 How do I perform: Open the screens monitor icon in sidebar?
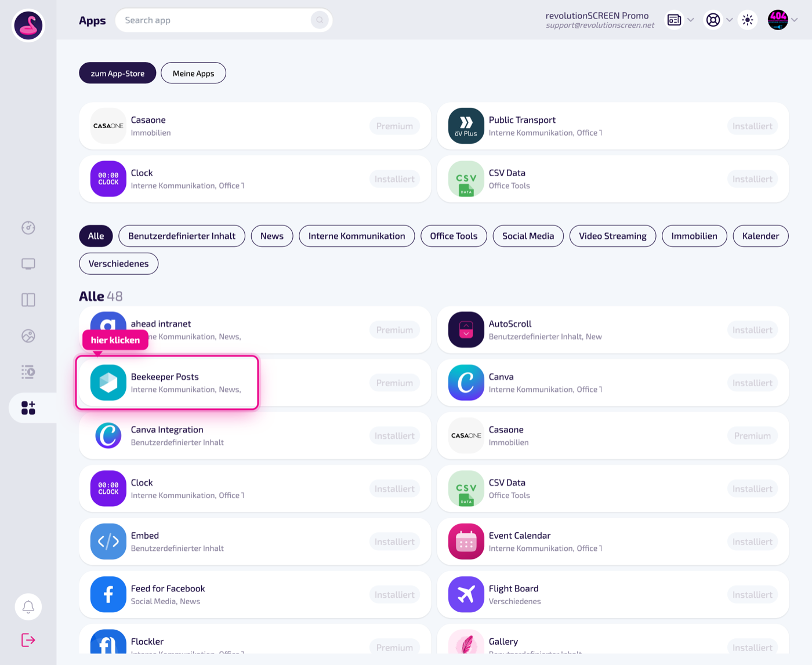[x=28, y=264]
